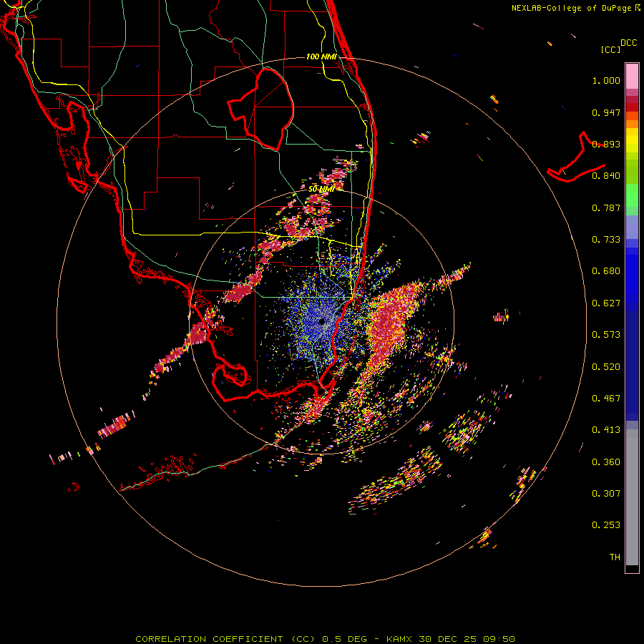Click the pink top segment of color bar
This screenshot has height=644, width=644.
click(x=632, y=77)
